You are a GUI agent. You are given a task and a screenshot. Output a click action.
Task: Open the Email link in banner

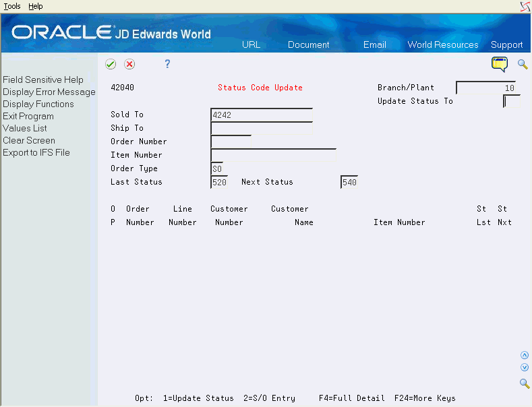click(x=375, y=44)
